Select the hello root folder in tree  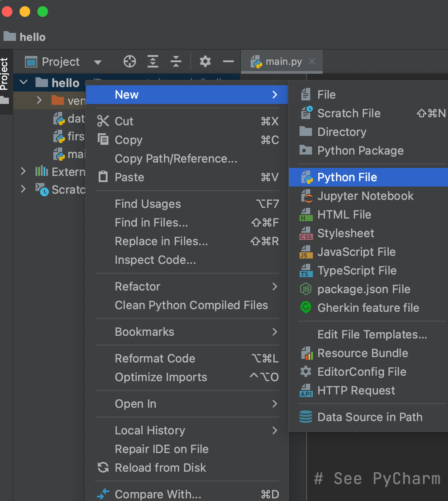pos(65,83)
